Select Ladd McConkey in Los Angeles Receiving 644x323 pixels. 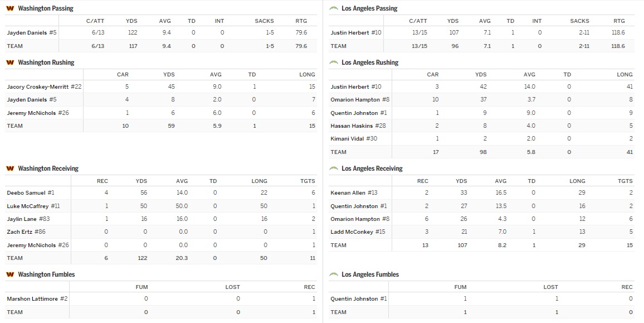[352, 232]
